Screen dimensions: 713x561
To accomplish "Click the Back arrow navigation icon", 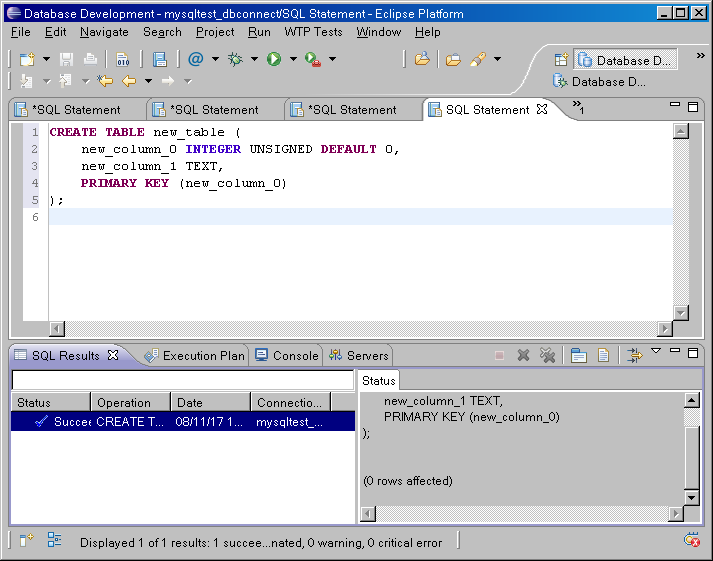I will [128, 81].
